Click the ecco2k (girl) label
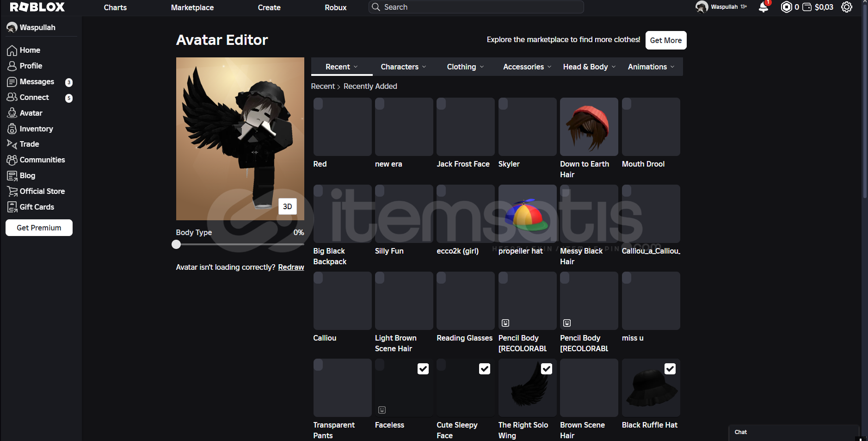The height and width of the screenshot is (441, 868). click(x=458, y=251)
